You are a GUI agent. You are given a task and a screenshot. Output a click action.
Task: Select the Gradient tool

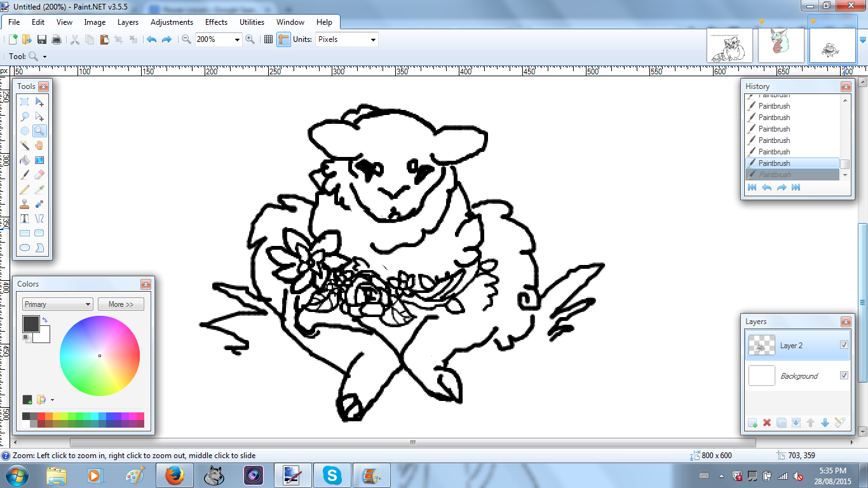pos(39,160)
